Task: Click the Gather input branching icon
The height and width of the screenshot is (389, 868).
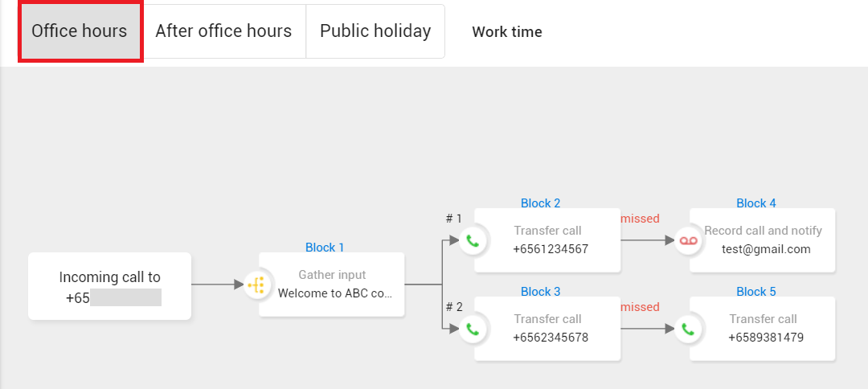Action: point(256,285)
